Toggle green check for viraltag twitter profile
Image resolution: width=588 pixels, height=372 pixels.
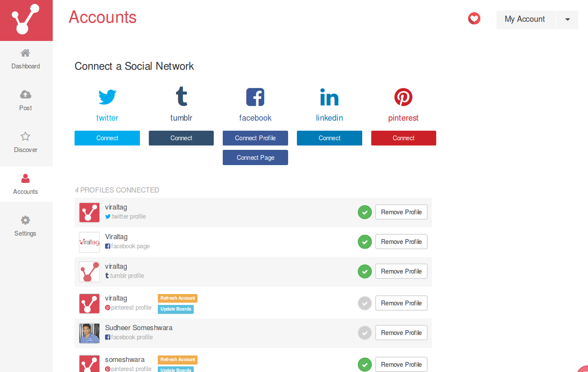365,212
